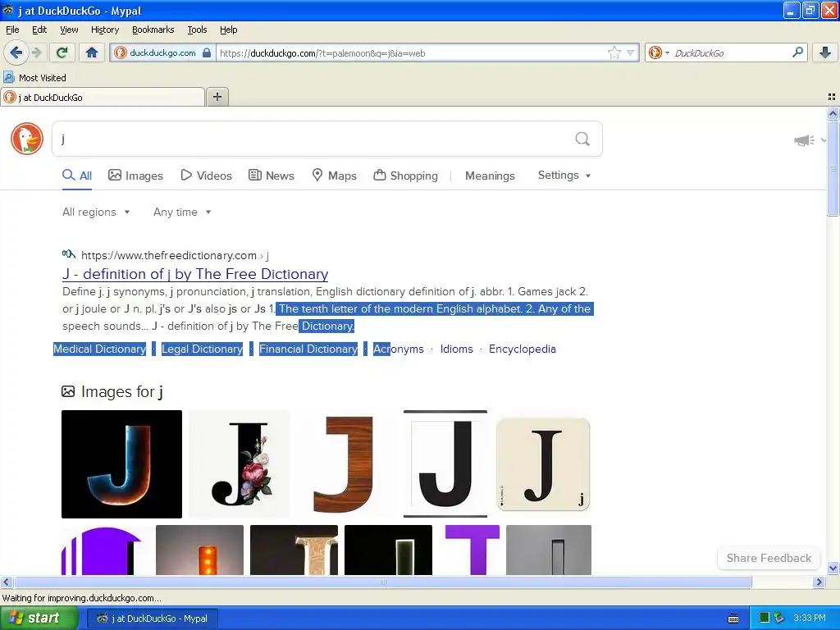
Task: Switch to the Shopping results tab
Action: click(x=405, y=176)
